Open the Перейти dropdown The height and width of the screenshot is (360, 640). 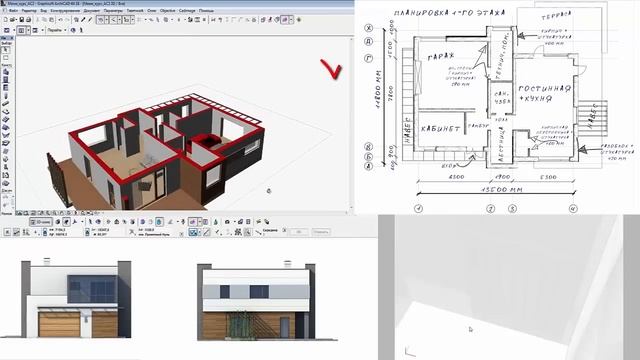[57, 30]
